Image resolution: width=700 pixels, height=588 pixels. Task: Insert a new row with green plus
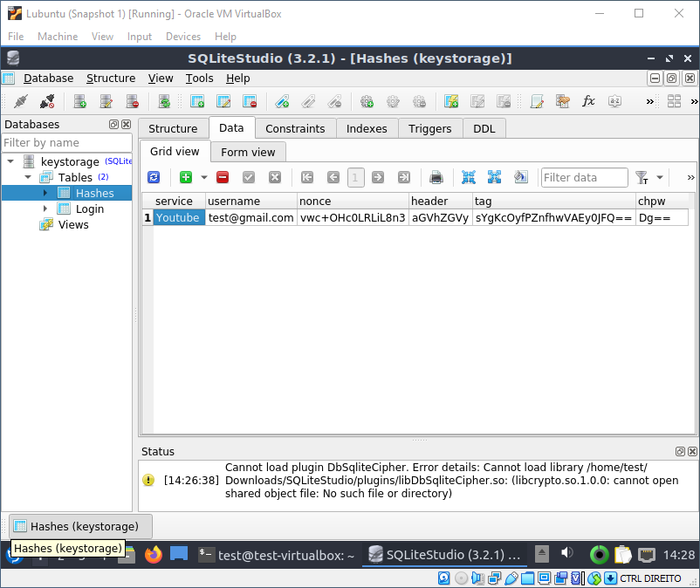click(186, 178)
